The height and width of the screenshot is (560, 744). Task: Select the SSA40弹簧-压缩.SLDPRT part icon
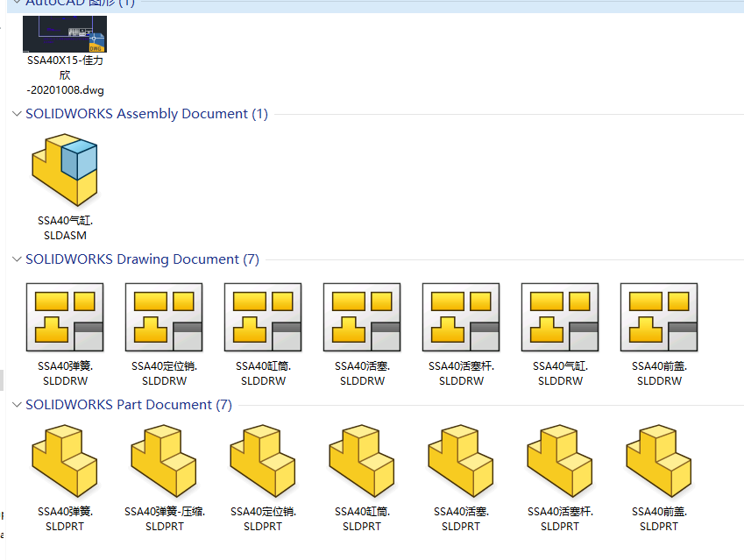coord(164,461)
